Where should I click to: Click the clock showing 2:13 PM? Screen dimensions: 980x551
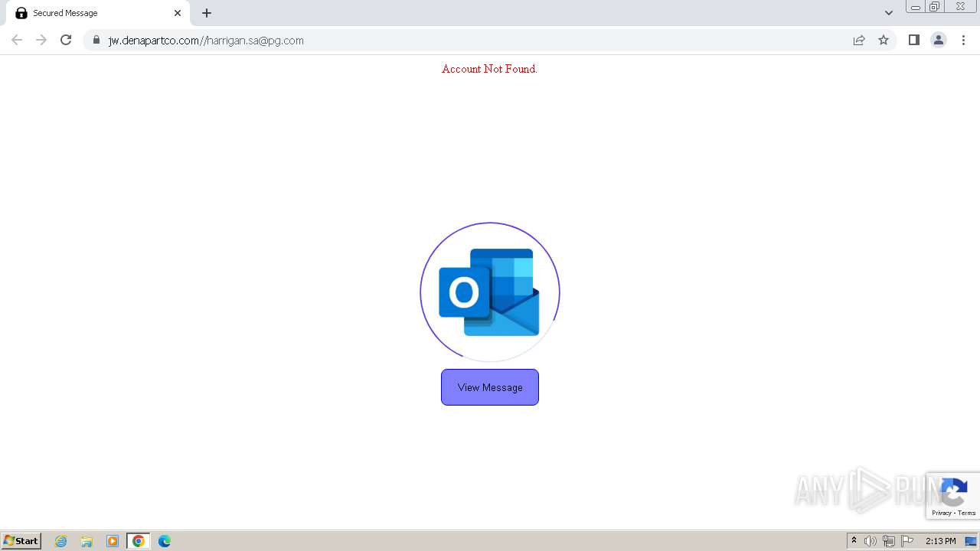click(x=940, y=541)
